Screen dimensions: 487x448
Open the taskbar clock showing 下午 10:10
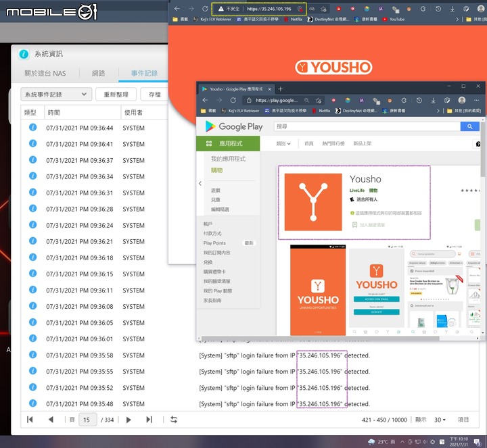point(459,442)
